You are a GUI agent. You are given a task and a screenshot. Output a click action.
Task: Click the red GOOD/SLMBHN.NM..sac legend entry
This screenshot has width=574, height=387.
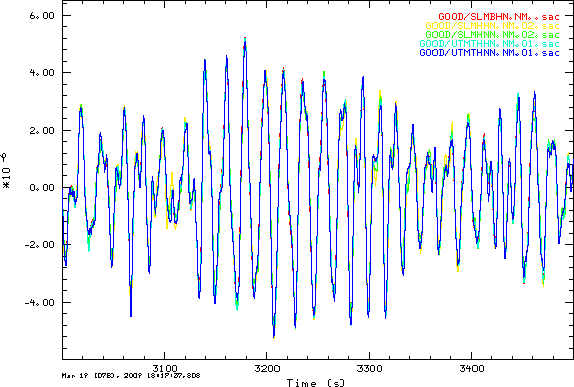pyautogui.click(x=499, y=17)
